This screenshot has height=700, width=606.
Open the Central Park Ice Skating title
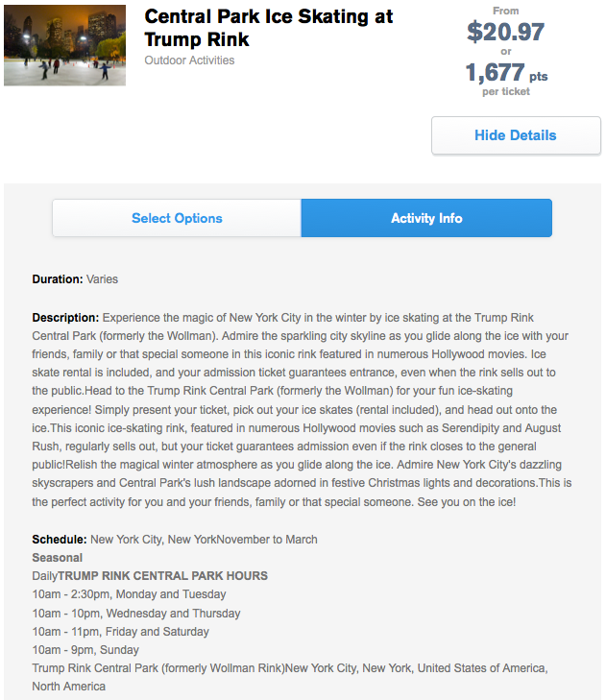point(268,29)
